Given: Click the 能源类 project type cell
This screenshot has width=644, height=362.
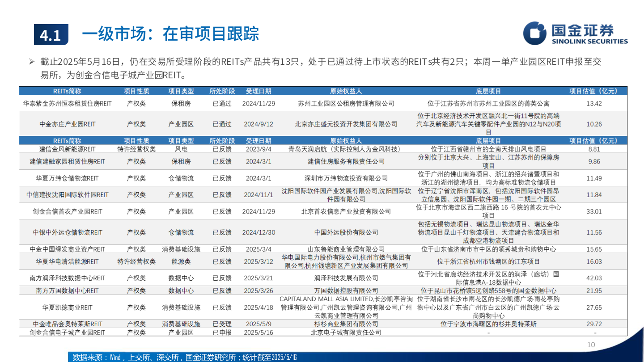Looking at the screenshot, I should (x=181, y=261).
